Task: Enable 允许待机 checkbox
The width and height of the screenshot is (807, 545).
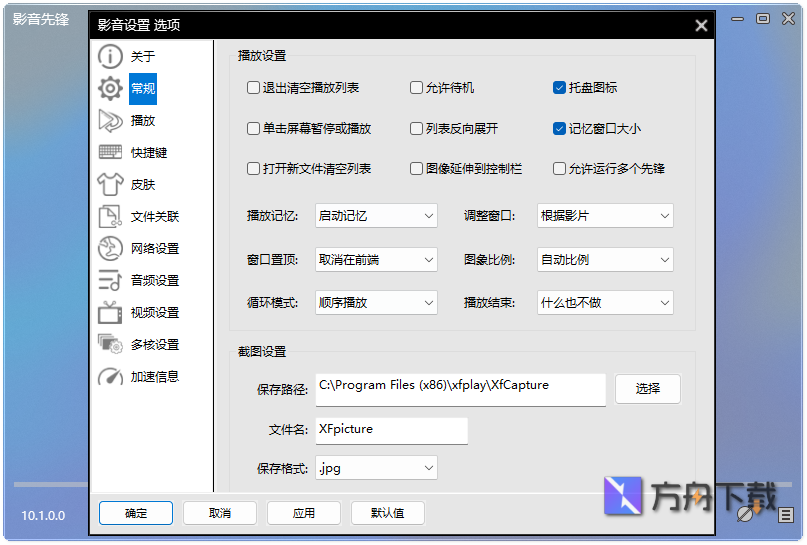Action: point(416,87)
